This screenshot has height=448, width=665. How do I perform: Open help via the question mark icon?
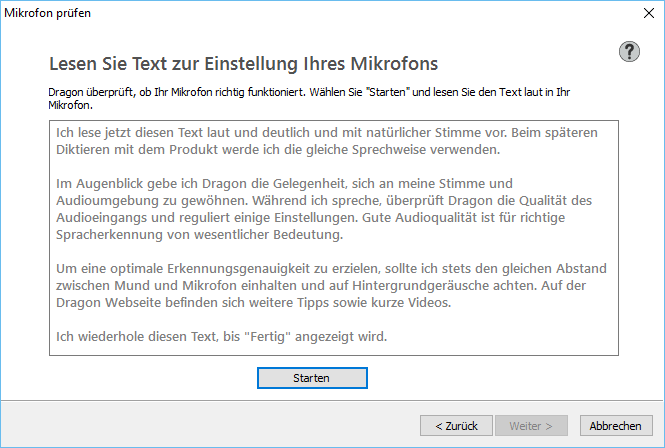click(x=629, y=52)
